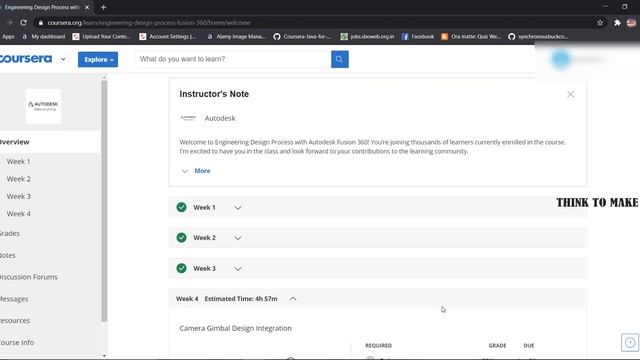Open Grades in the sidebar
This screenshot has height=360, width=640.
tap(10, 233)
